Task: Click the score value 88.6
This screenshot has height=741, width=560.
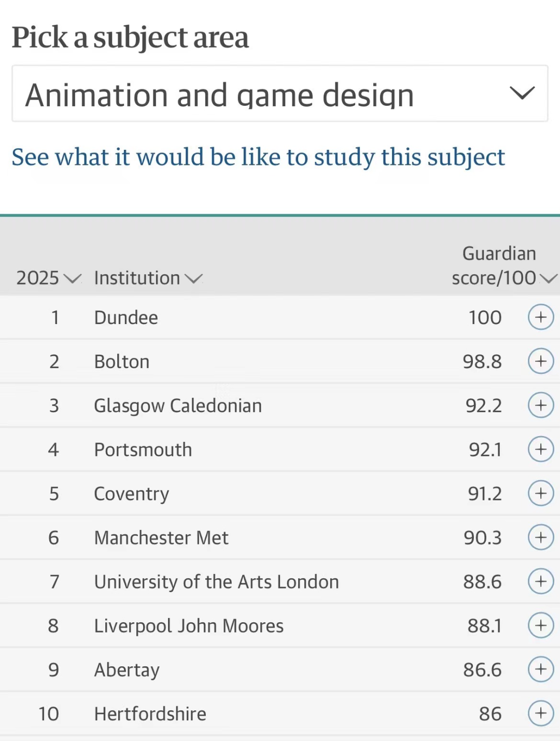Action: point(482,582)
